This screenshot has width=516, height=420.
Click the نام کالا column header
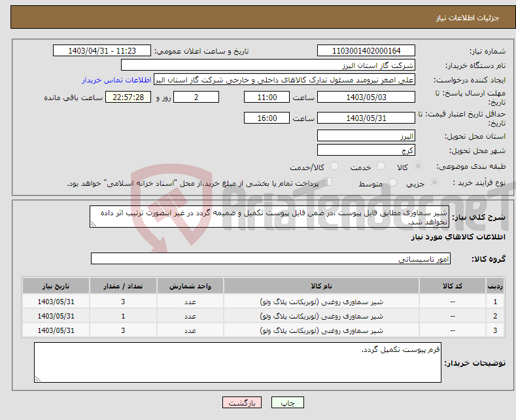(x=322, y=286)
